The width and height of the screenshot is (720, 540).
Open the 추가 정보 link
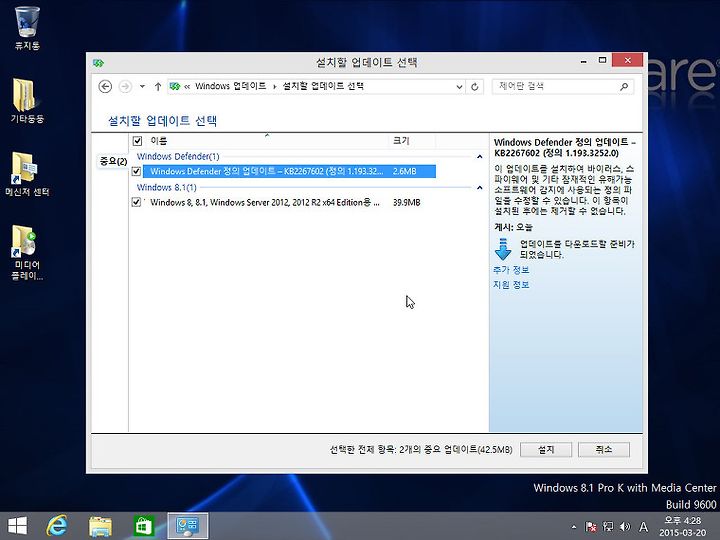tap(511, 270)
